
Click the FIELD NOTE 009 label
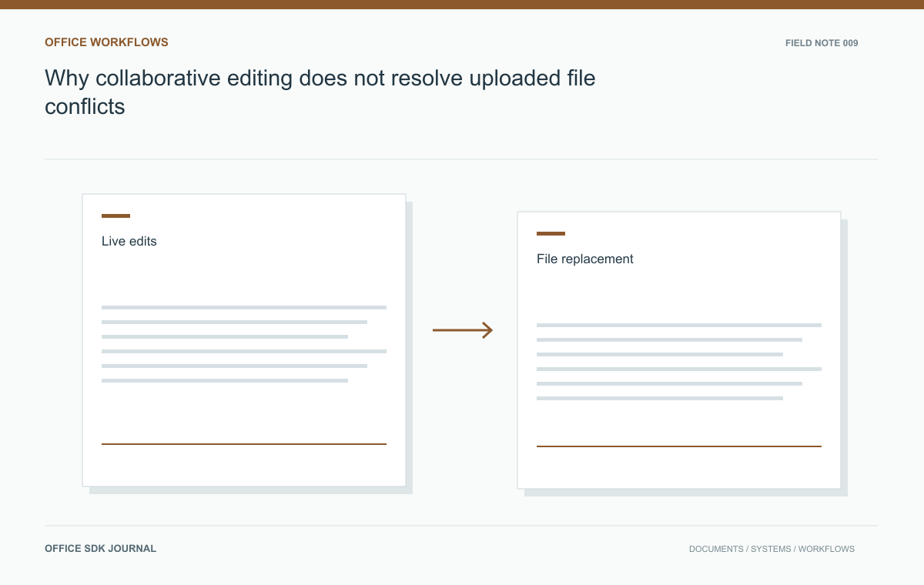(x=822, y=43)
